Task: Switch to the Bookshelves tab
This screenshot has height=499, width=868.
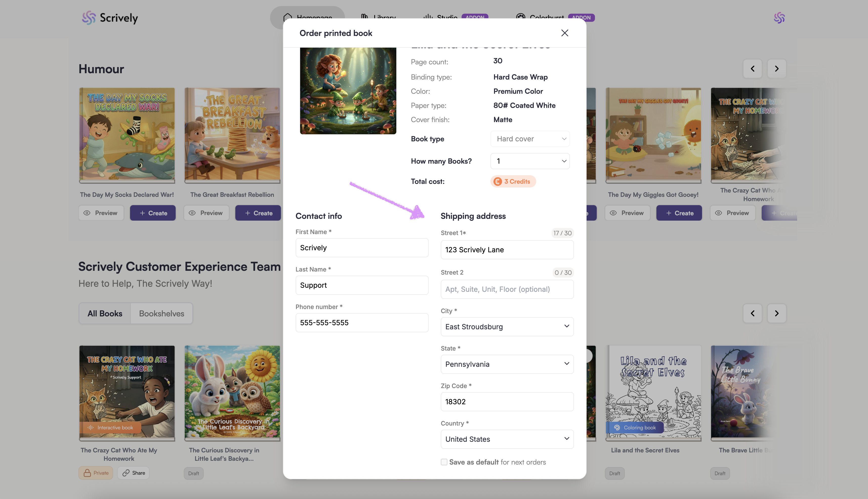Action: pos(161,313)
